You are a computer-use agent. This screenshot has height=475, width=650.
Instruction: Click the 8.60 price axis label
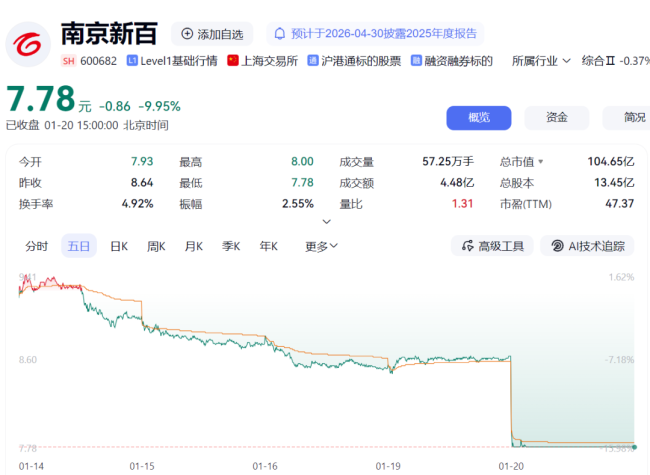(28, 360)
